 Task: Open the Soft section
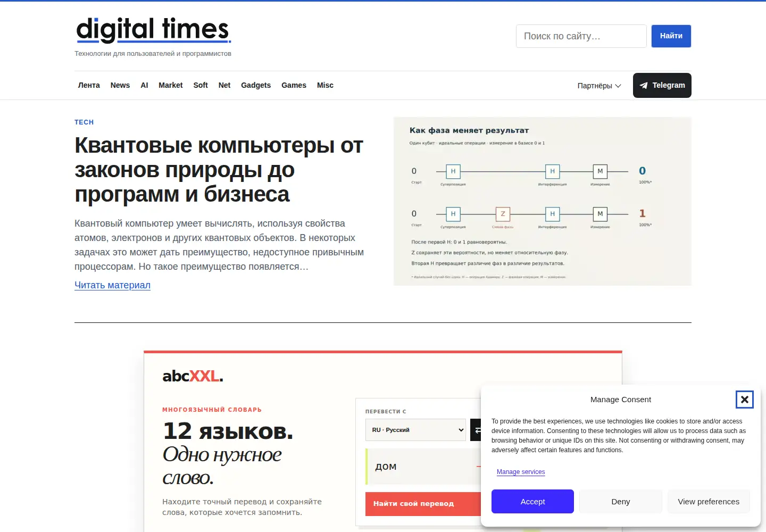coord(201,85)
